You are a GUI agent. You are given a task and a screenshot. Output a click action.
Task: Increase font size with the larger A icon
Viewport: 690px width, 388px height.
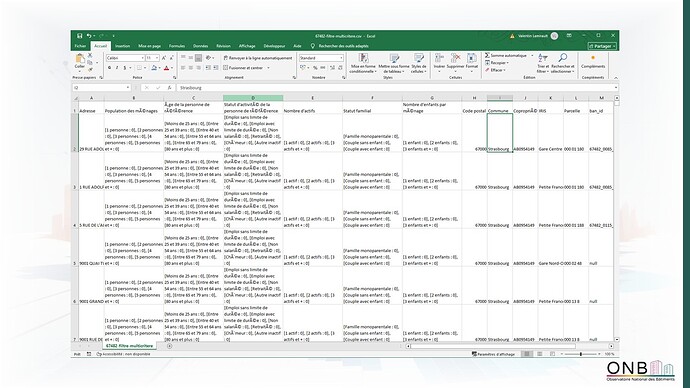click(x=164, y=58)
